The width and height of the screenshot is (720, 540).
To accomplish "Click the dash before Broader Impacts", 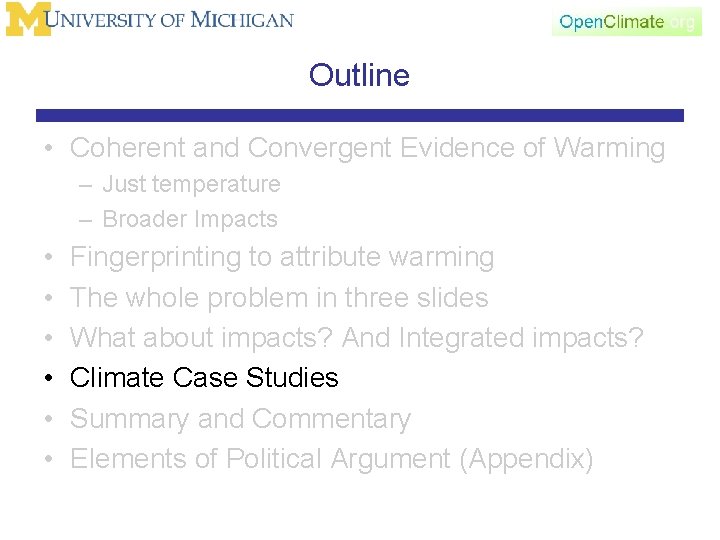I will (88, 220).
